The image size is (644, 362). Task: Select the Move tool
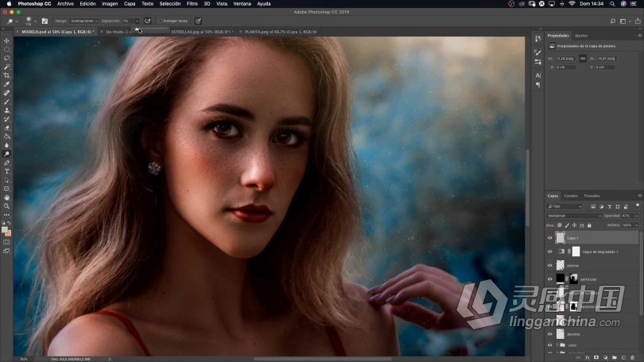tap(6, 41)
